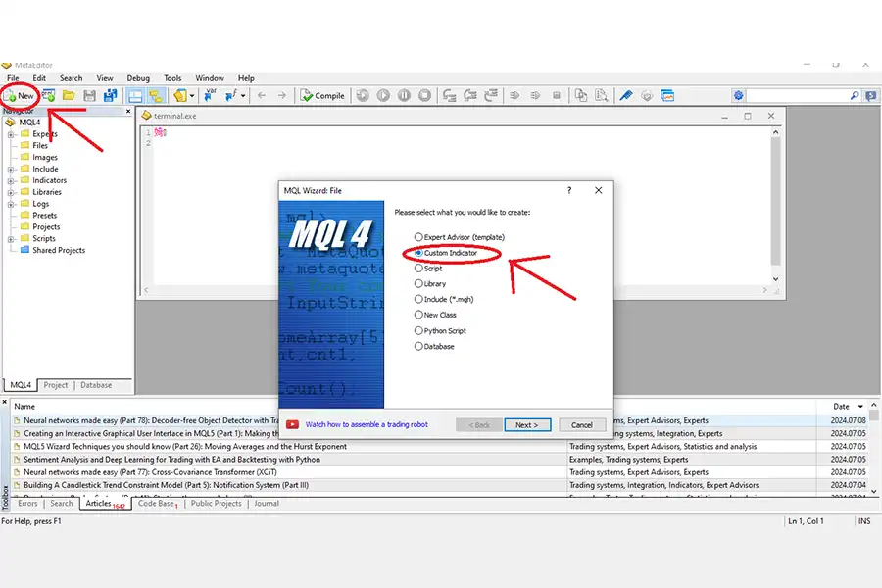Open the Tools menu
882x588 pixels.
click(172, 78)
